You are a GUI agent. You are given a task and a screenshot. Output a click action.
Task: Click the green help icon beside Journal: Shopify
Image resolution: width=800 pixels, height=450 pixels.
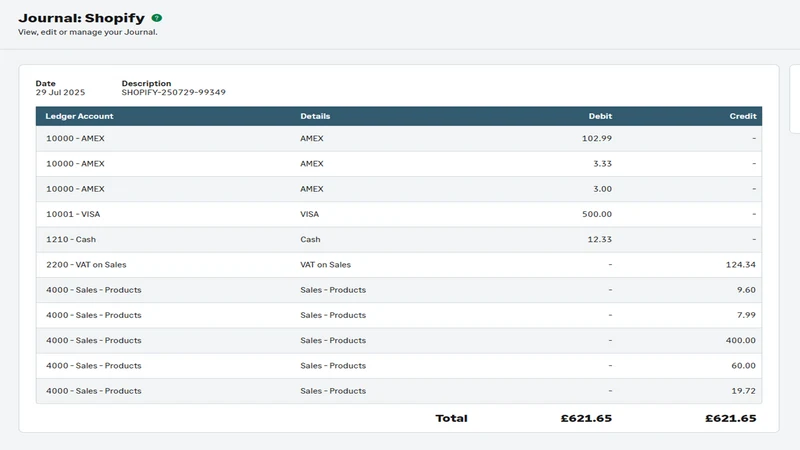[x=157, y=18]
